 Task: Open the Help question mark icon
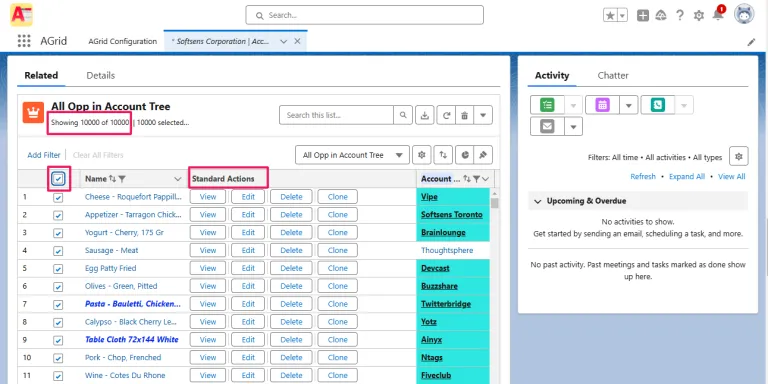coord(680,15)
